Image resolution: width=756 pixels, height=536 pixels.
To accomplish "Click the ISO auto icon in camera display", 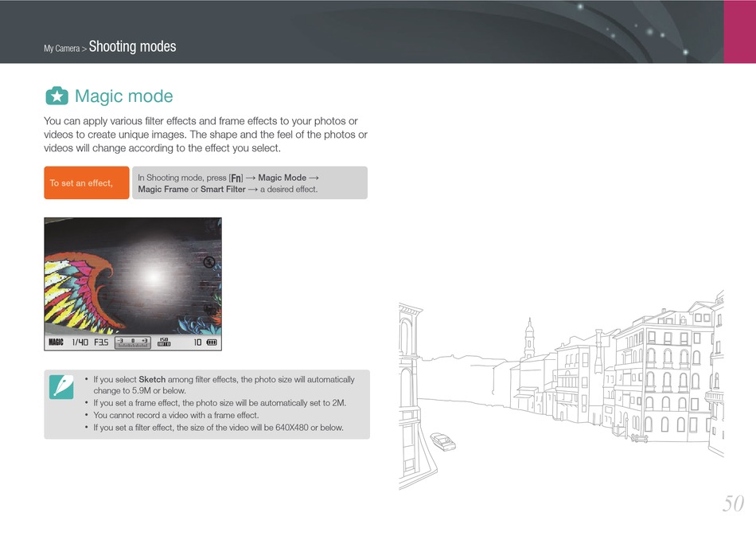I will (x=164, y=342).
